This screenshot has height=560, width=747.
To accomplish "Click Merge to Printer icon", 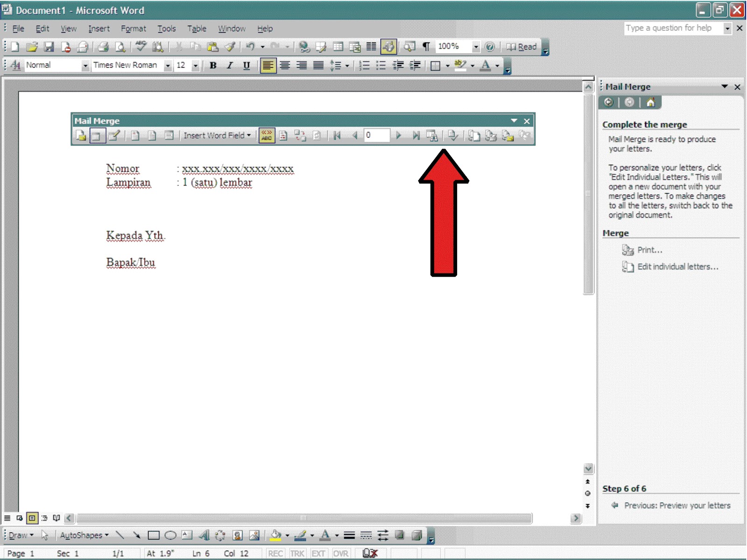I will [x=491, y=135].
